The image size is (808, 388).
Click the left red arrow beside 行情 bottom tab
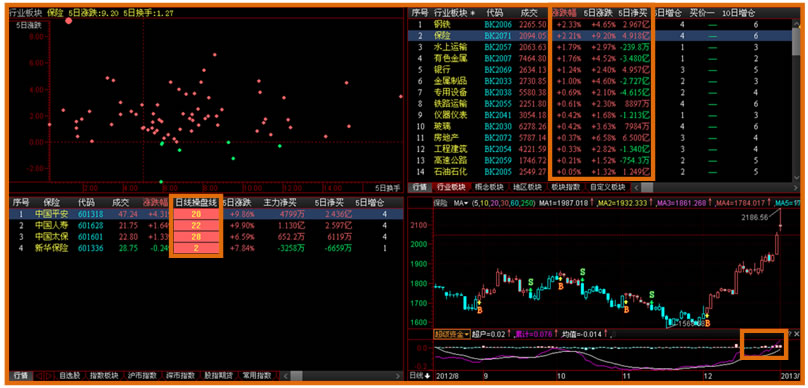40,375
